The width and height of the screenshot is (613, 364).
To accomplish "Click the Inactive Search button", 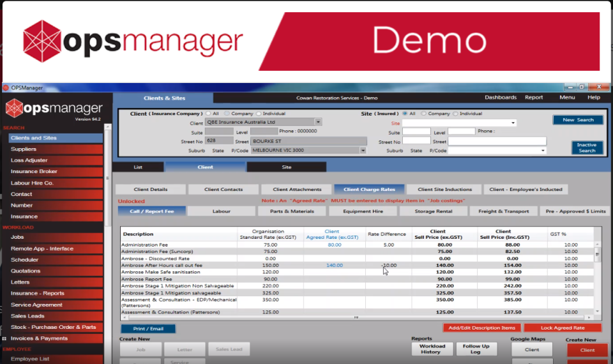I will [x=587, y=148].
